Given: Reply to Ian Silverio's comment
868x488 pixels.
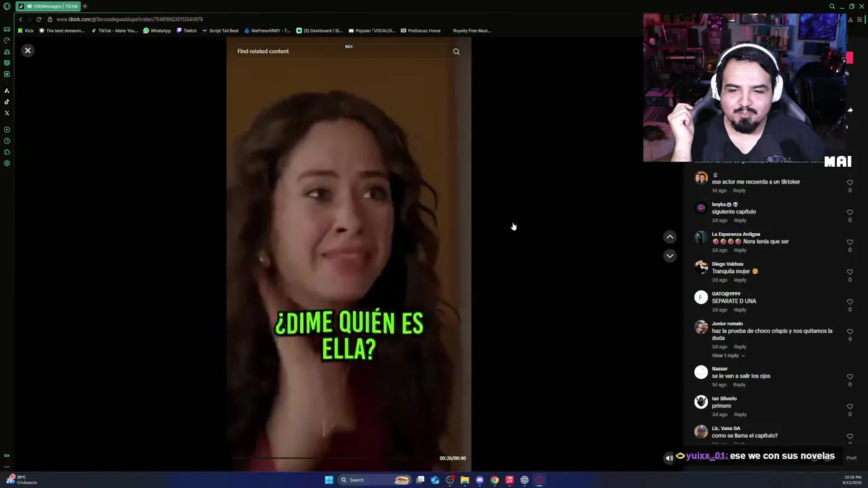Looking at the screenshot, I should pyautogui.click(x=740, y=414).
